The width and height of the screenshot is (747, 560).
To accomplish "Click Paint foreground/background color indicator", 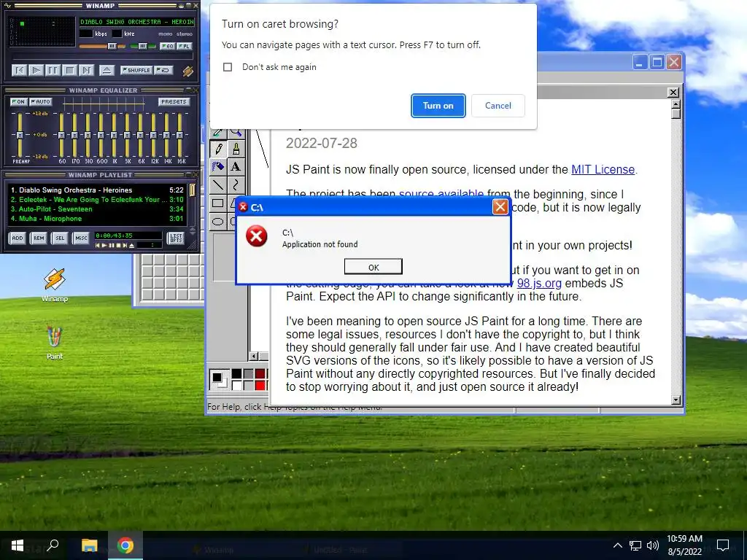I will (220, 379).
